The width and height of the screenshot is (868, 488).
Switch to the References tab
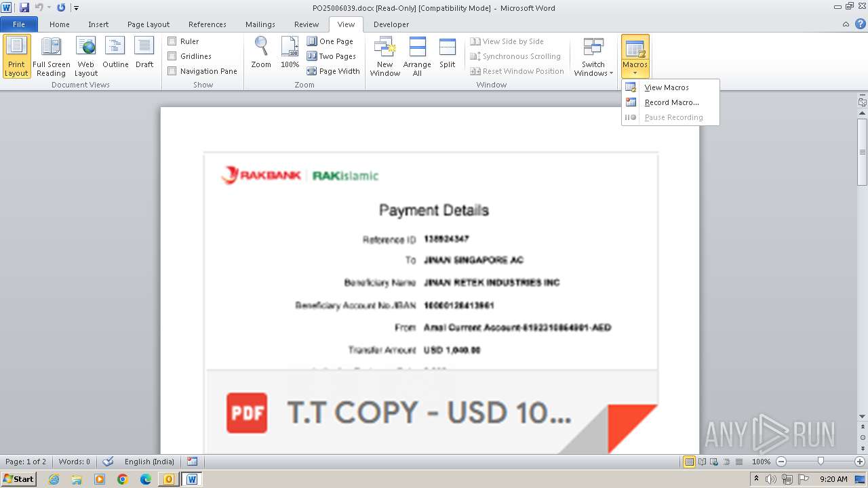(x=208, y=24)
